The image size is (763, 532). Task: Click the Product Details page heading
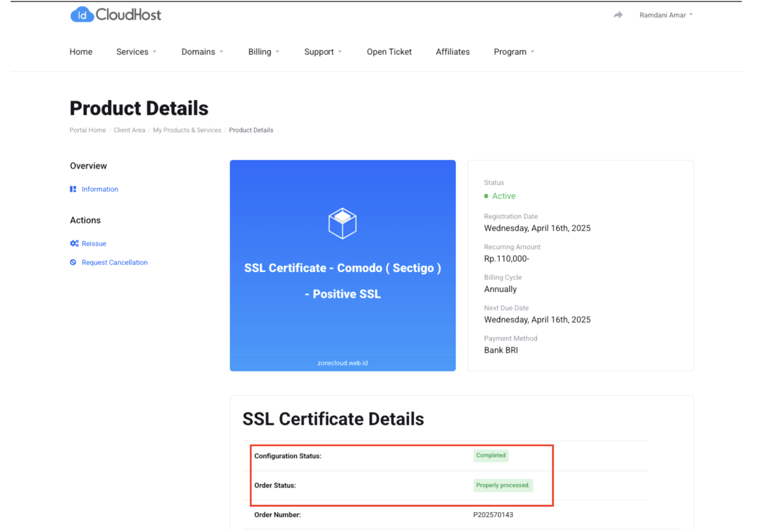[x=139, y=108]
